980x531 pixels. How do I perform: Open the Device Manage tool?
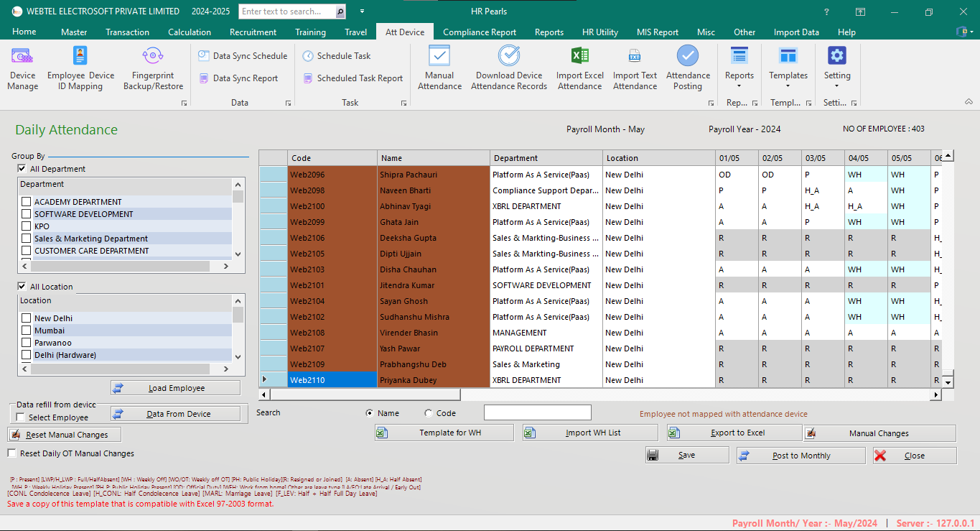pos(22,66)
